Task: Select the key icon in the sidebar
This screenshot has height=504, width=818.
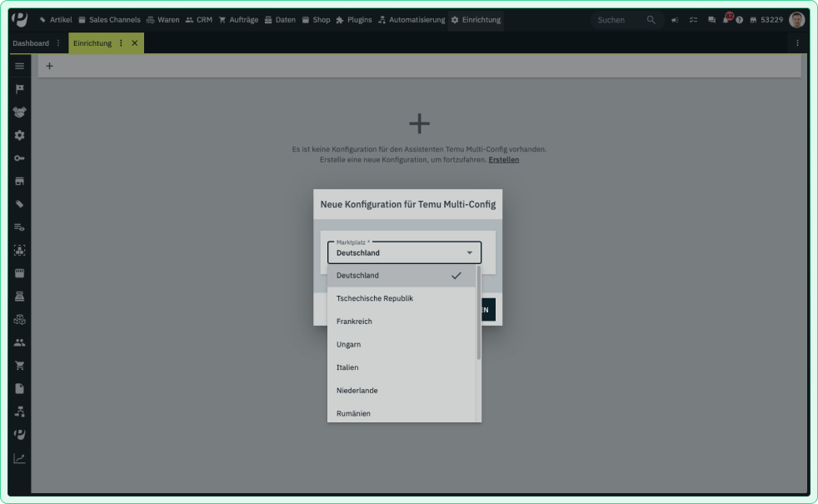Action: pos(19,158)
